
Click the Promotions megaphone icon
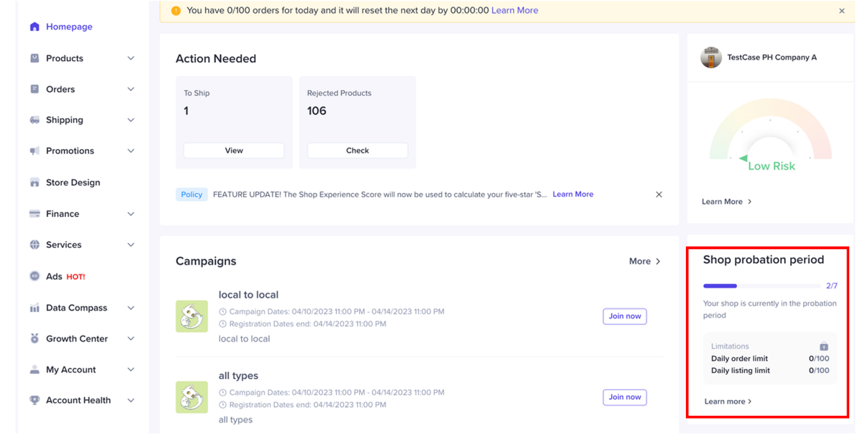[x=35, y=151]
